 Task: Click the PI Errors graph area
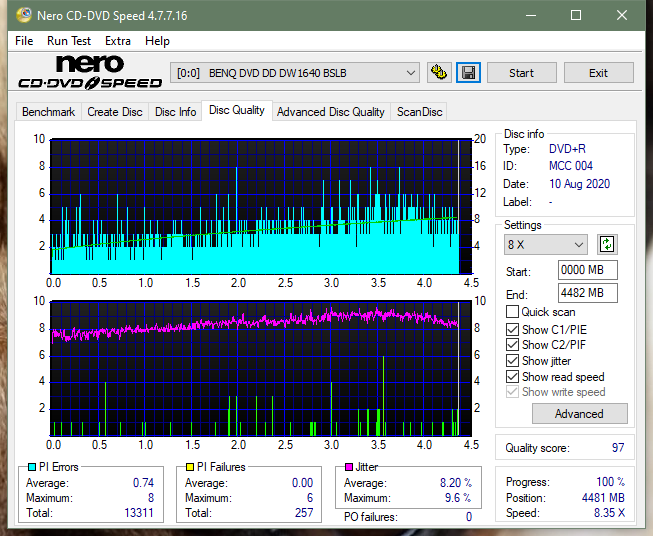261,207
